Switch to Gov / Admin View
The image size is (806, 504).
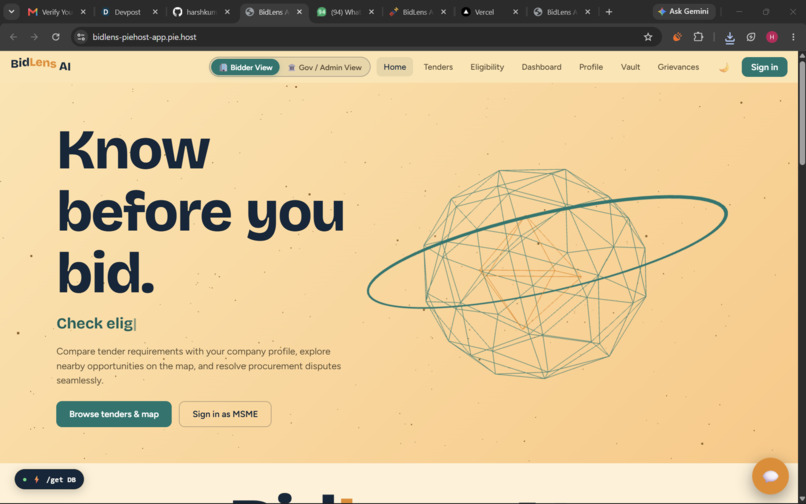coord(325,67)
